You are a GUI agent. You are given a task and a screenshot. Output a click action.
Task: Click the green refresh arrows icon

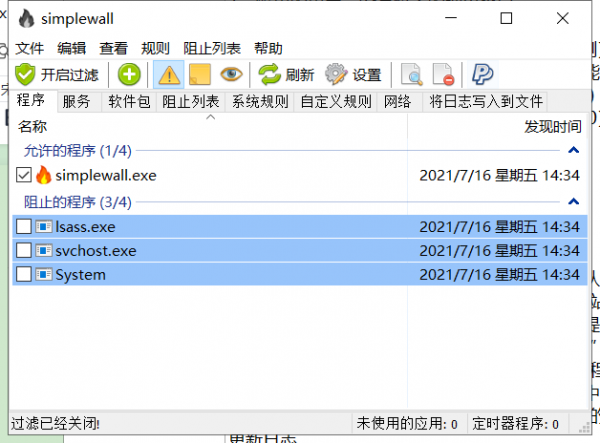click(x=270, y=74)
